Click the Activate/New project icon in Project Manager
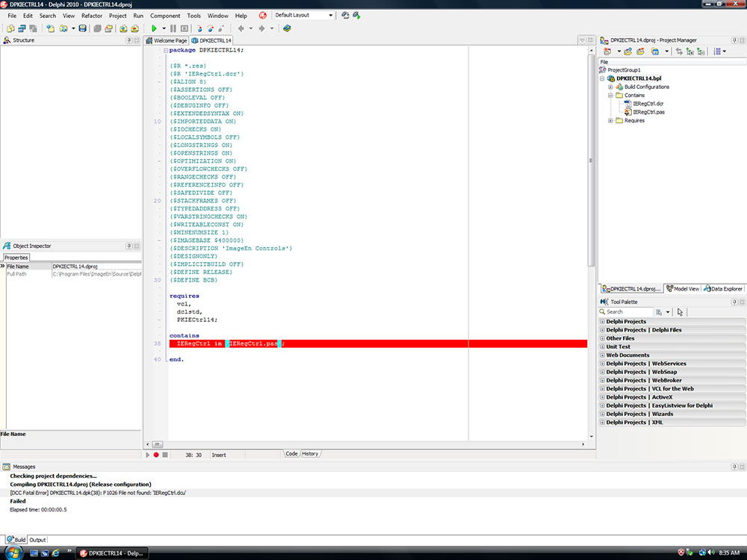Image resolution: width=747 pixels, height=560 pixels. 607,52
